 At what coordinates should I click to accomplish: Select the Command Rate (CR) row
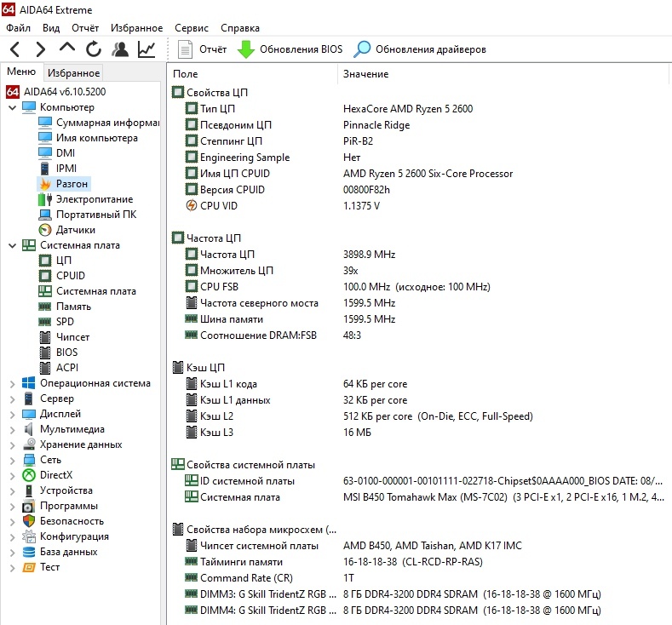pos(419,578)
